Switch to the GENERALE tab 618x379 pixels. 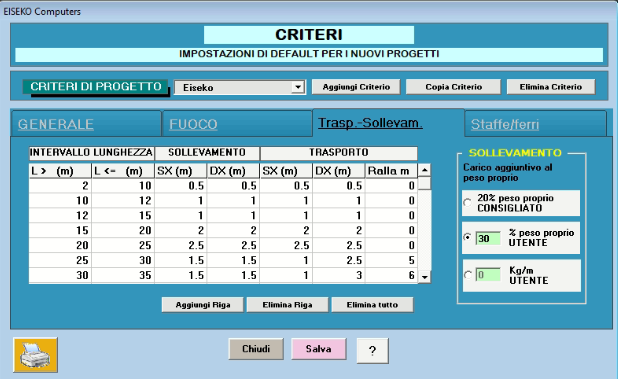pos(86,124)
